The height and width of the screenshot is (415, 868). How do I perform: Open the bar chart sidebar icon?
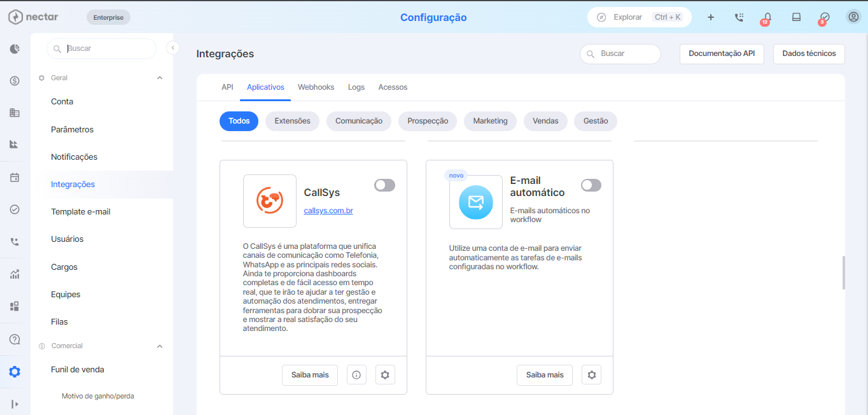coord(15,144)
